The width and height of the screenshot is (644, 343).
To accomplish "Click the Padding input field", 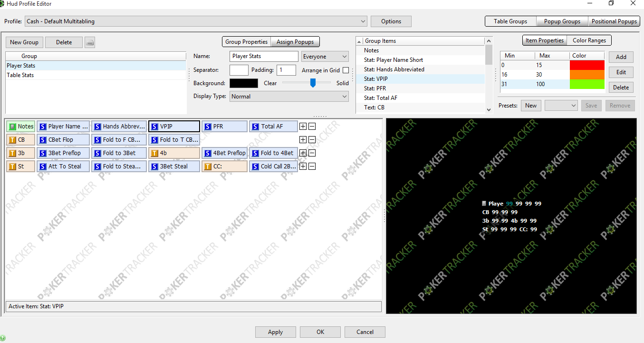I will (x=286, y=70).
